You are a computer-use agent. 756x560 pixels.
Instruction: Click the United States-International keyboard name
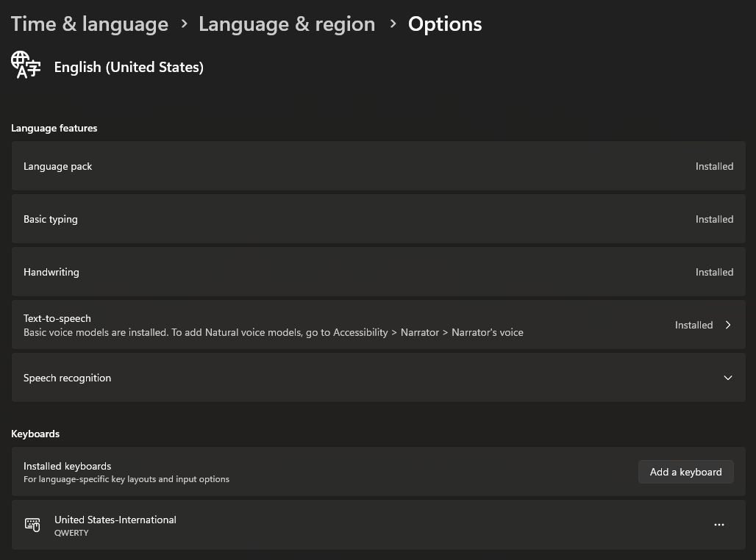pos(115,520)
